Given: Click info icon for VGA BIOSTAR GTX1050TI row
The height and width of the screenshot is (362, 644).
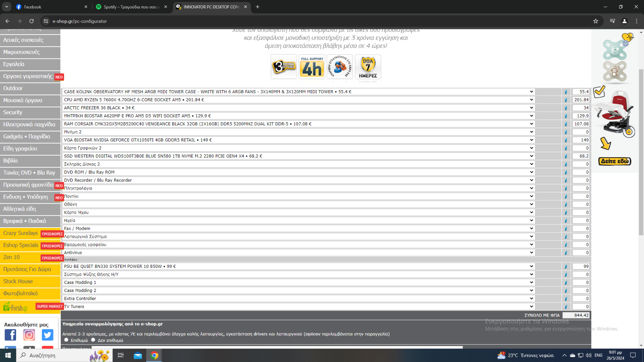Looking at the screenshot, I should click(x=566, y=140).
